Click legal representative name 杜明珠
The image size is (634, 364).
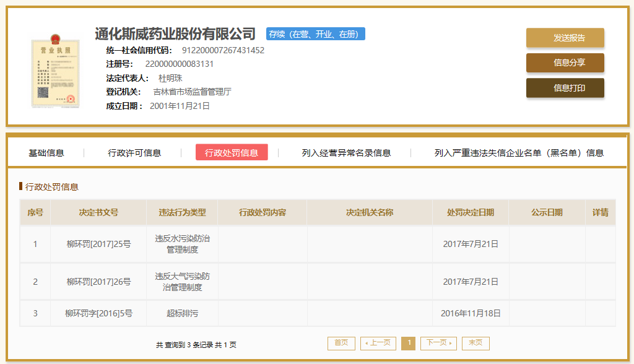[170, 78]
